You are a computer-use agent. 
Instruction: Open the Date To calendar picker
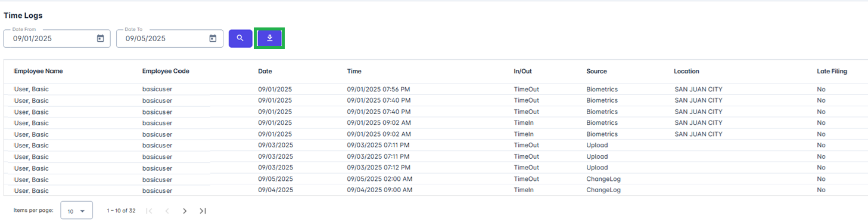point(213,39)
